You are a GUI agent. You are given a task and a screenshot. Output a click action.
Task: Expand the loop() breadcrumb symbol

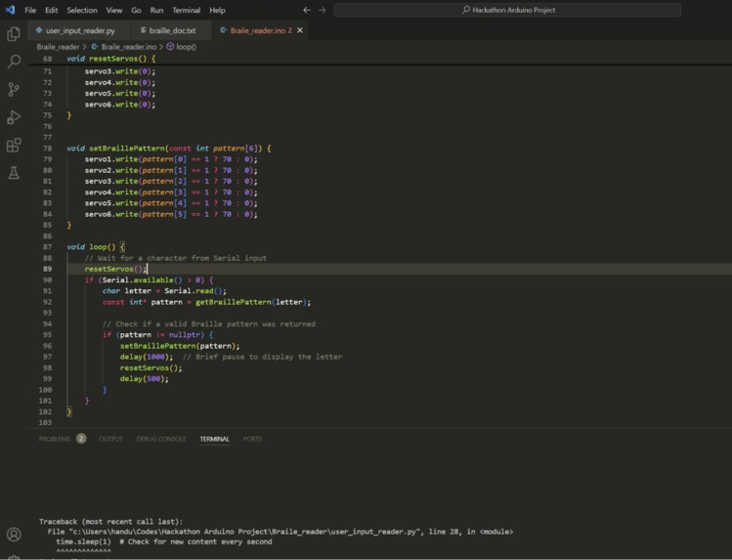point(184,47)
